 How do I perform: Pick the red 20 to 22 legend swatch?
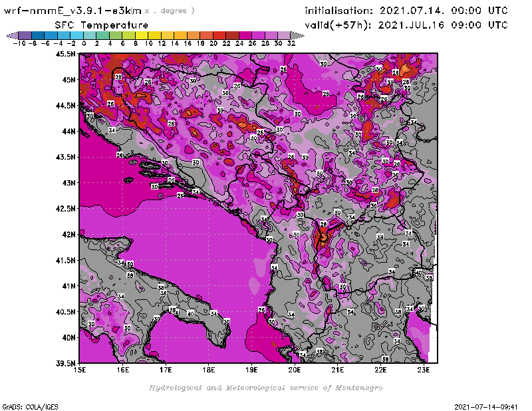click(x=219, y=35)
